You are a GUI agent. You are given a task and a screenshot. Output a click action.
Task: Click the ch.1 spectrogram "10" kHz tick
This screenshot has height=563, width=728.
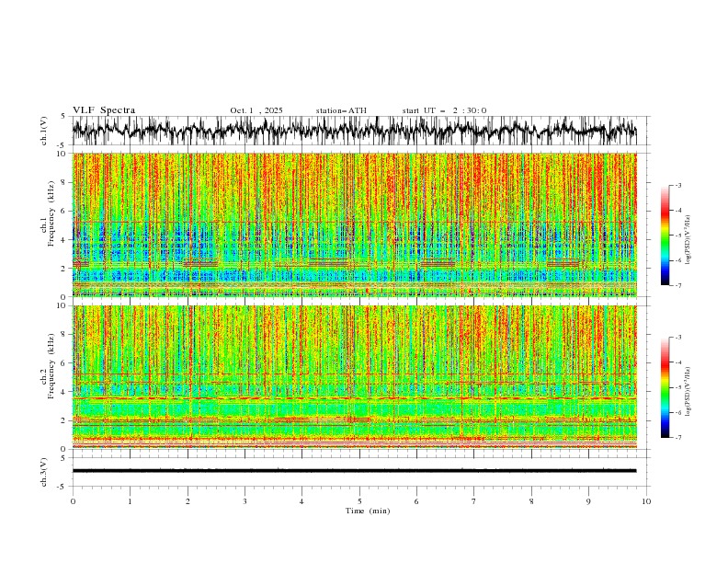pyautogui.click(x=62, y=154)
